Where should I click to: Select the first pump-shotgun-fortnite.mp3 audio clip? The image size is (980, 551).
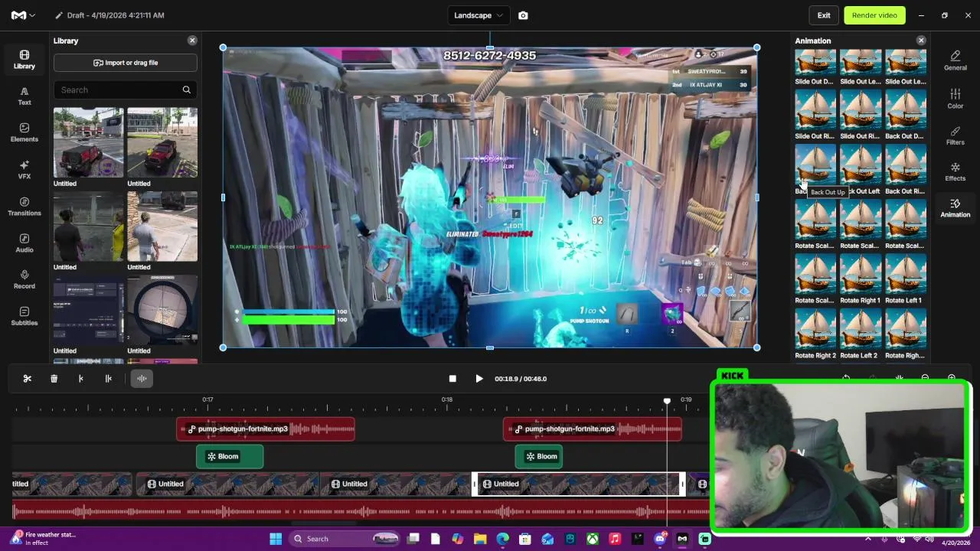[x=266, y=429]
